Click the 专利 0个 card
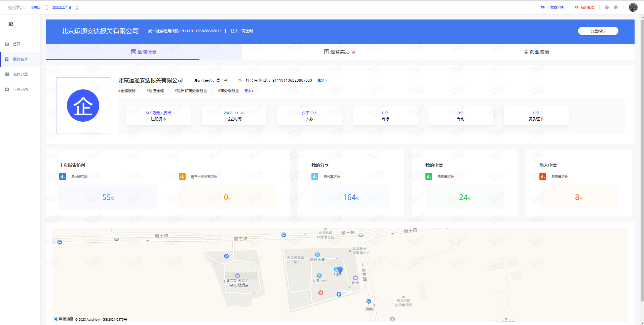 point(460,116)
